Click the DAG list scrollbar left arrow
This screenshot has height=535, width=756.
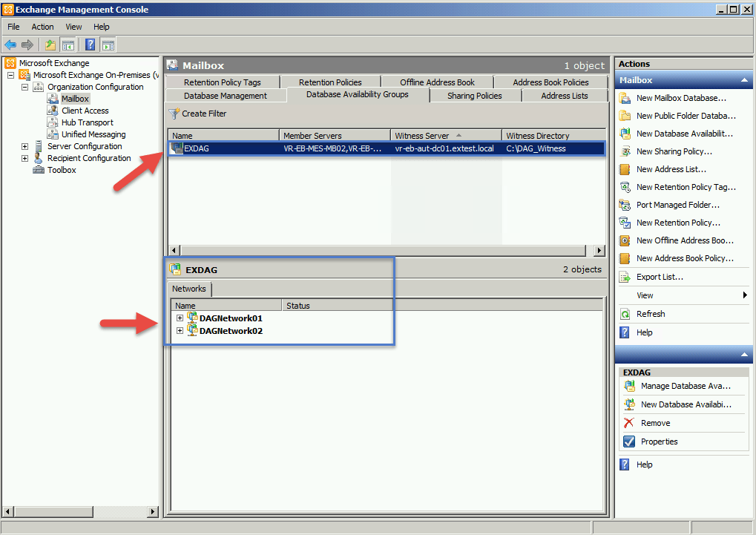coord(174,250)
